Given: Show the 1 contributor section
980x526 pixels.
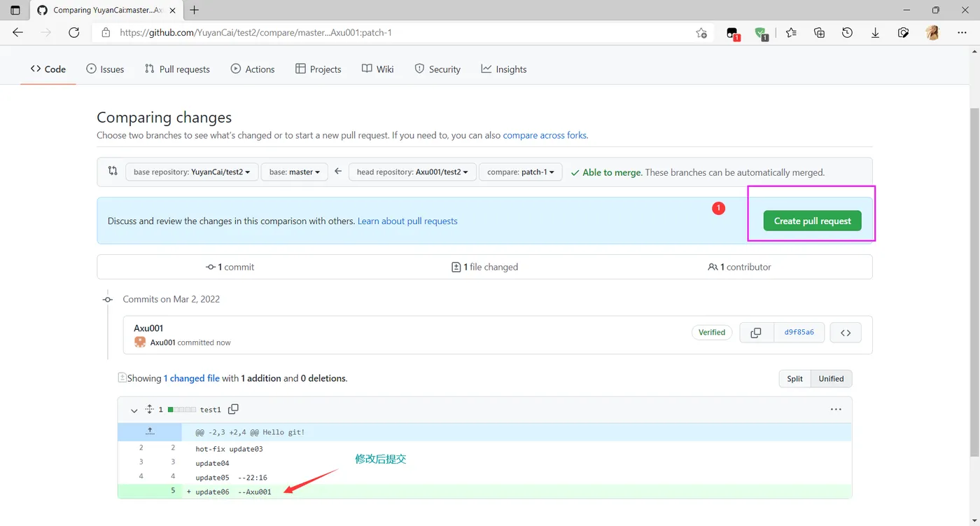Looking at the screenshot, I should click(x=739, y=267).
